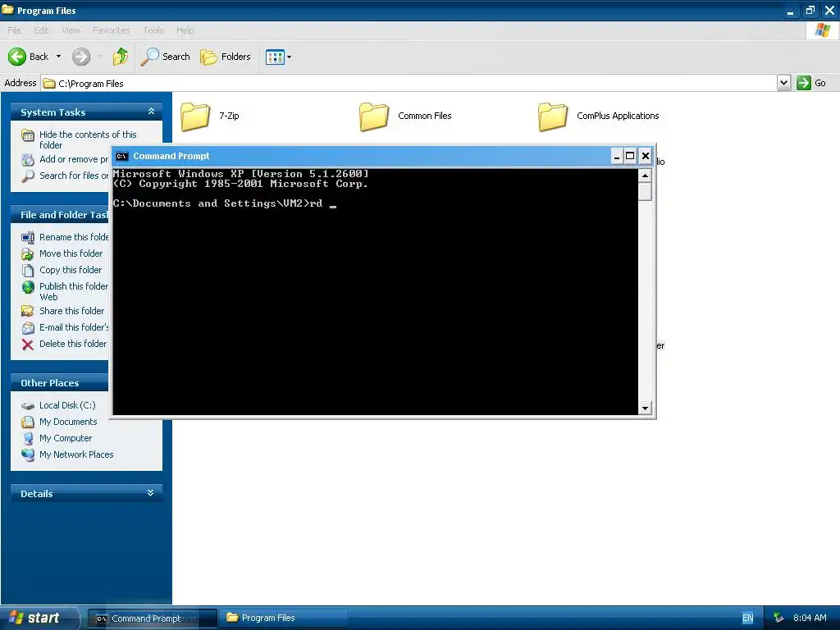Click Add or remove programs link
Screen dimensions: 840x630
coord(73,159)
